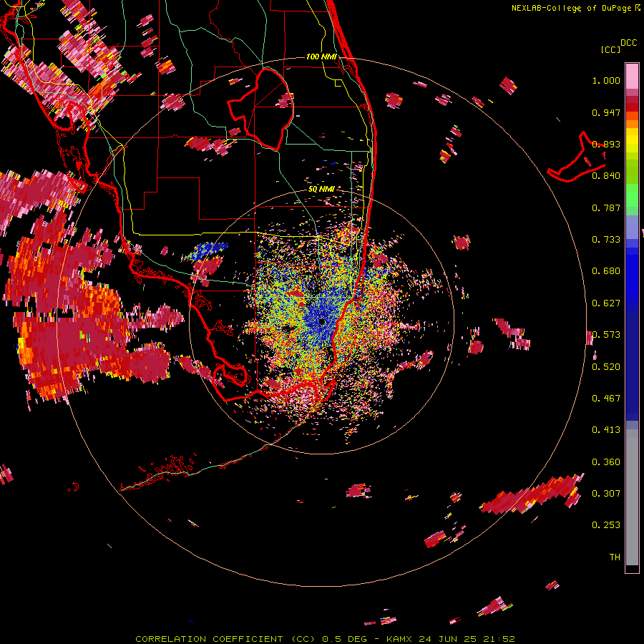Select the 0.253 scale value
The height and width of the screenshot is (644, 644).
tap(606, 525)
